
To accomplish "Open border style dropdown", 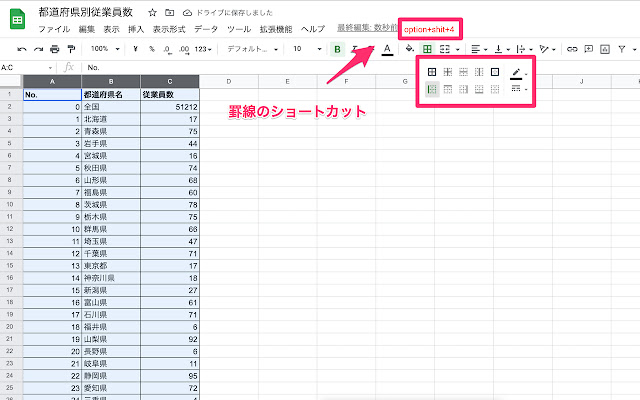I will point(519,89).
